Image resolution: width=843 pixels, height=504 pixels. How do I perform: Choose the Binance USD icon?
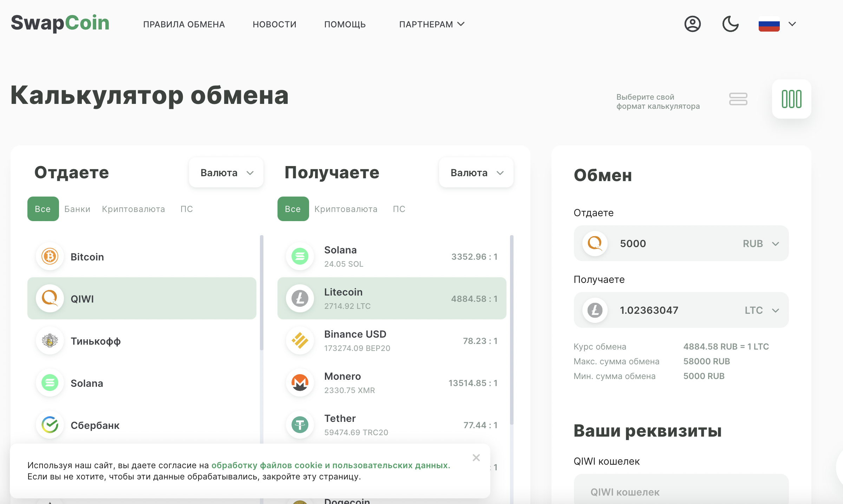pyautogui.click(x=300, y=341)
